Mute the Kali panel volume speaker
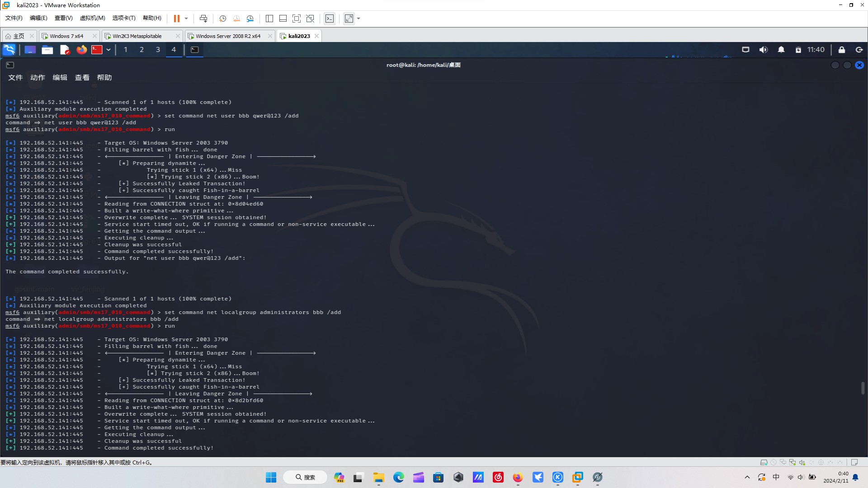 763,50
